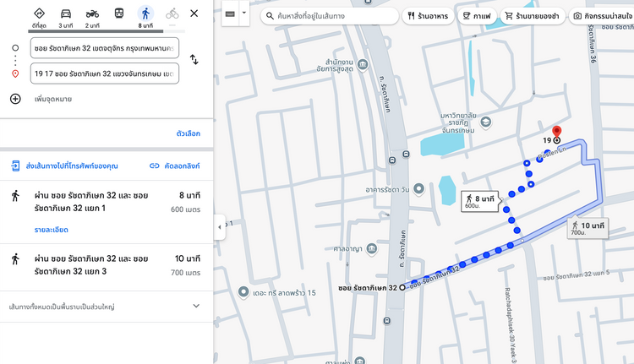The width and height of the screenshot is (634, 364).
Task: Select the motorcycle travel mode
Action: tap(92, 16)
